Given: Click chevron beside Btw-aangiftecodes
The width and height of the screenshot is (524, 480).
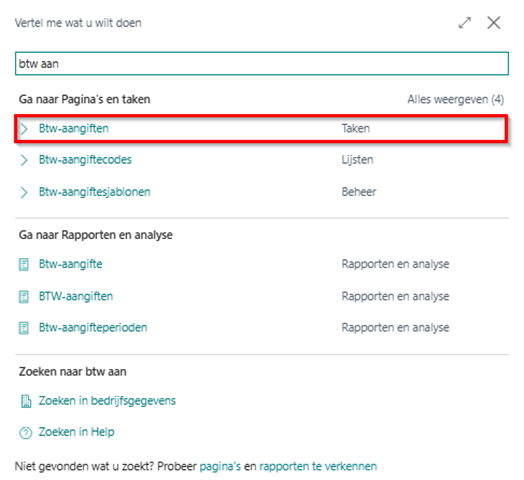Looking at the screenshot, I should [24, 160].
